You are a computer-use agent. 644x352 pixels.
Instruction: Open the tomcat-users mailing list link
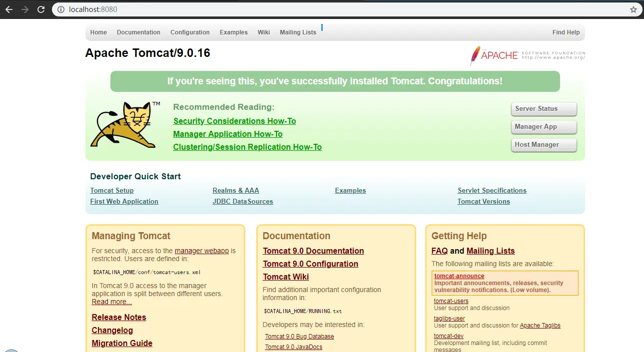[x=451, y=301]
